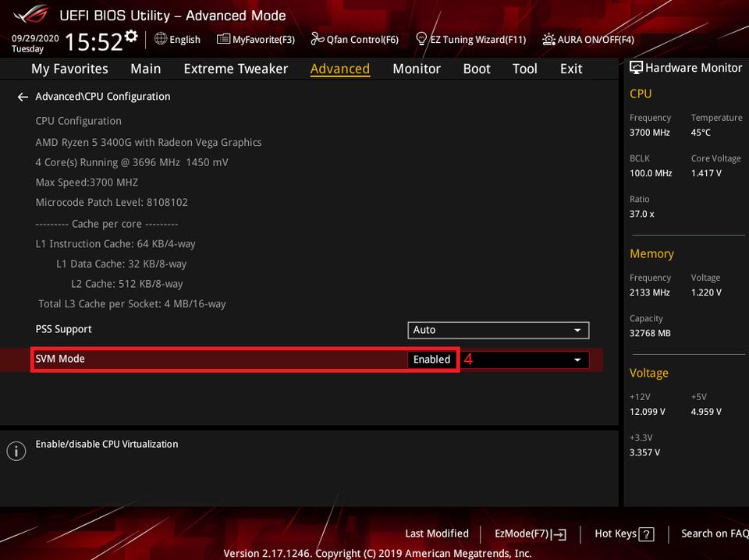Open the Boot tab
The width and height of the screenshot is (749, 560).
click(476, 69)
